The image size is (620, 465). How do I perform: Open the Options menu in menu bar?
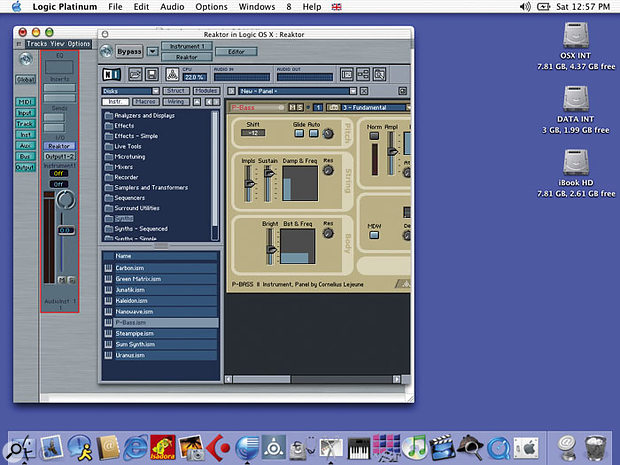212,7
